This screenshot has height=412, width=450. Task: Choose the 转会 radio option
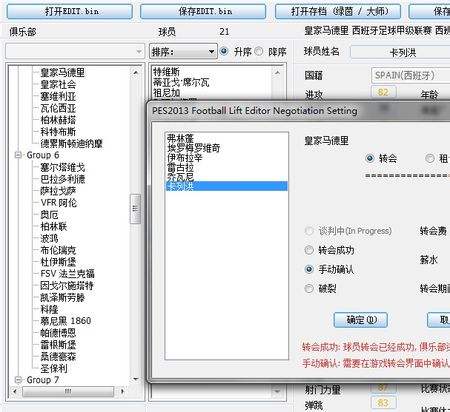[x=370, y=158]
